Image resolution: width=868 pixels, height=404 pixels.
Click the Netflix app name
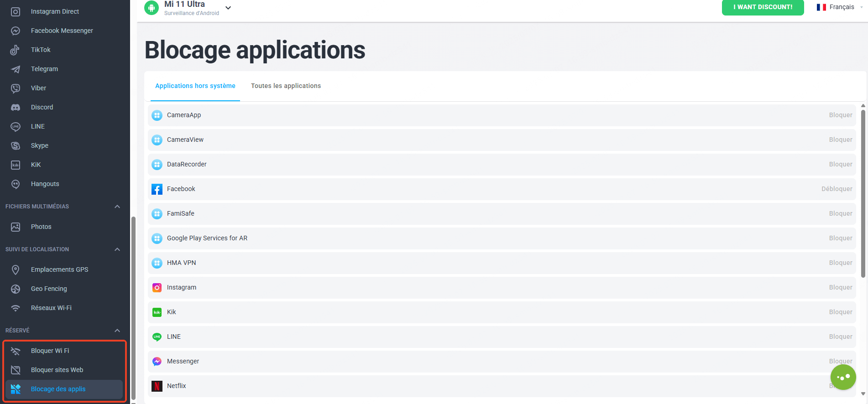tap(176, 386)
